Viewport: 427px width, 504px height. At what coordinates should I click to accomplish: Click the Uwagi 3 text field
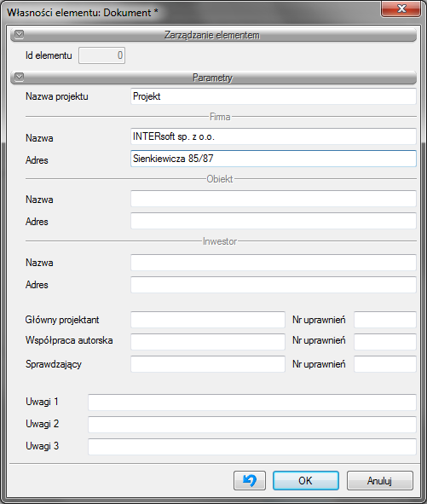point(252,447)
